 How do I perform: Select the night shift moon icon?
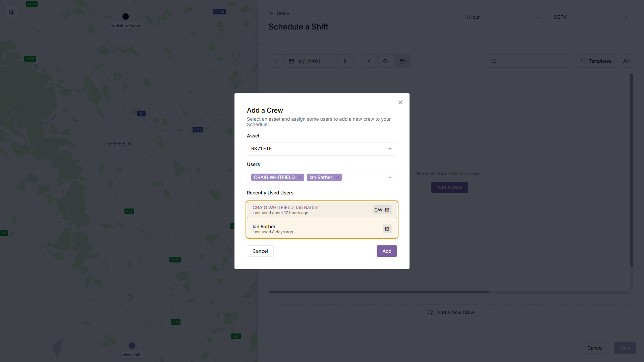386,61
